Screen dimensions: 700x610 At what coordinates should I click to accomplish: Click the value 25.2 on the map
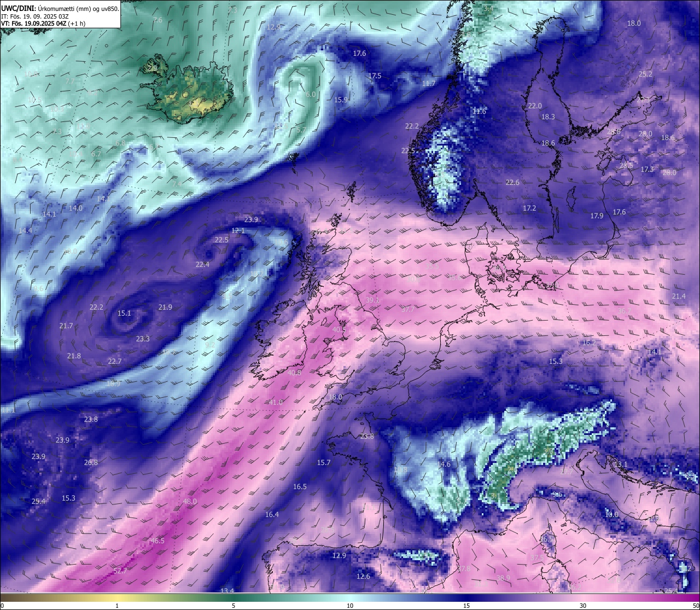pyautogui.click(x=645, y=74)
